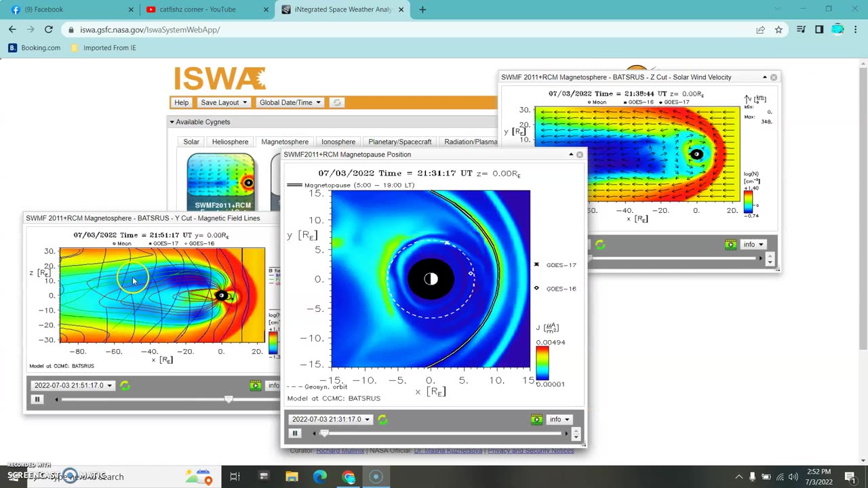Viewport: 868px width, 488px height.
Task: Collapse the Solar Wind Velocity window
Action: point(765,77)
